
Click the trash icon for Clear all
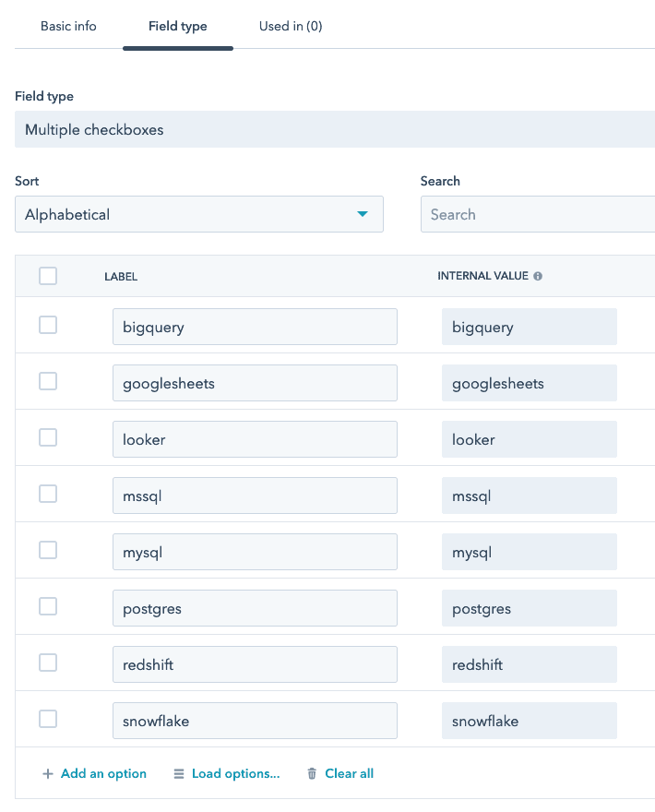click(312, 774)
